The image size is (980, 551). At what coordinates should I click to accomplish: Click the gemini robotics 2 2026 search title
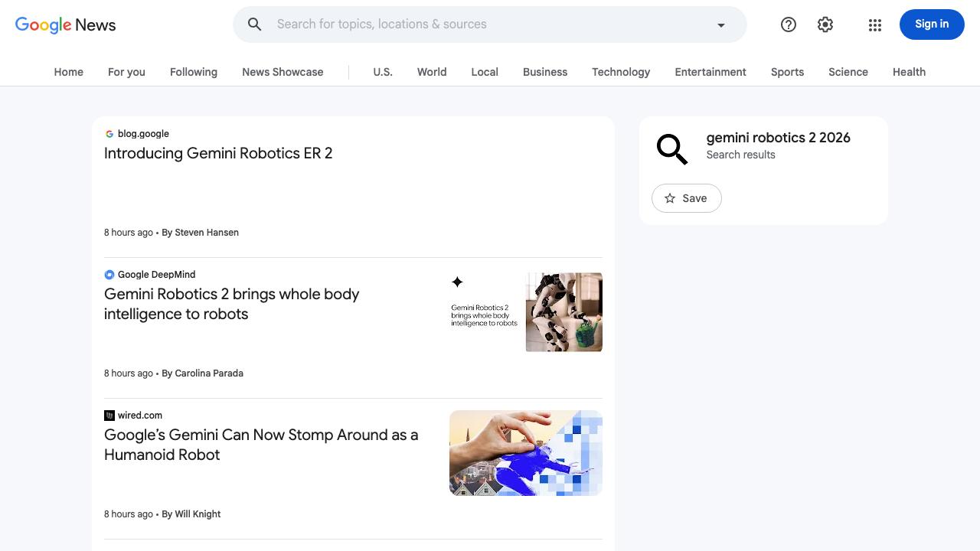[x=778, y=138]
